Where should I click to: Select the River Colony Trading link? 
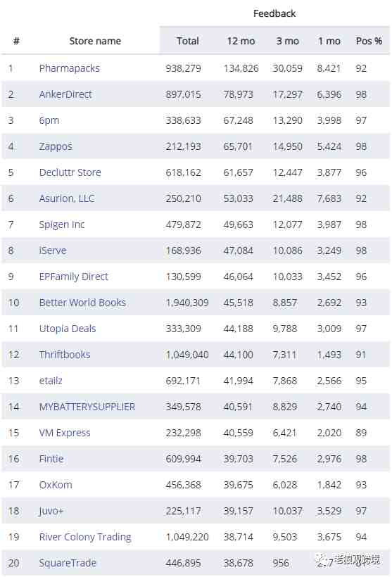[85, 538]
